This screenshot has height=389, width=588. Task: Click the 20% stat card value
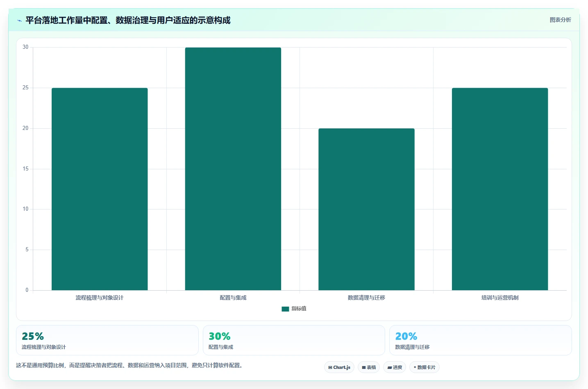[x=406, y=336]
